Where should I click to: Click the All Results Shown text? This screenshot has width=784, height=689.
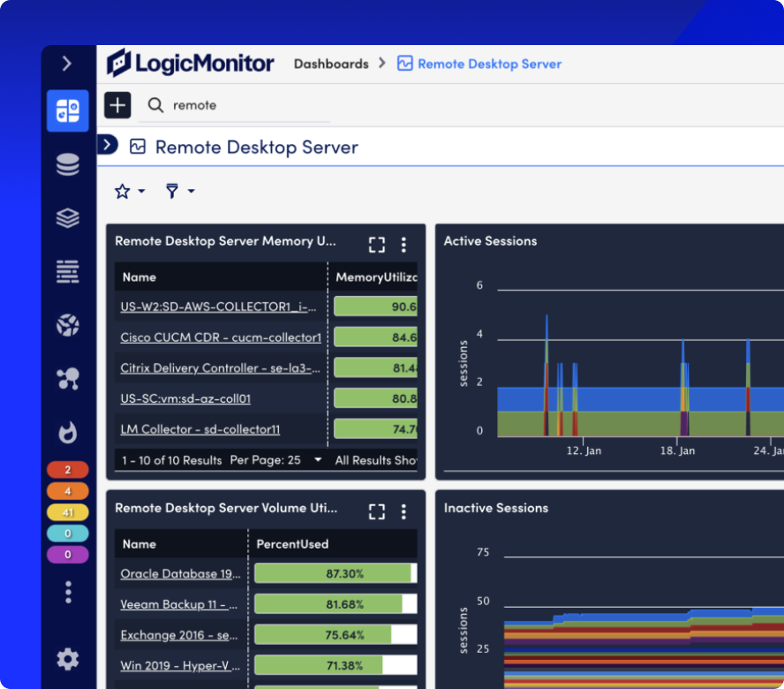(x=376, y=460)
